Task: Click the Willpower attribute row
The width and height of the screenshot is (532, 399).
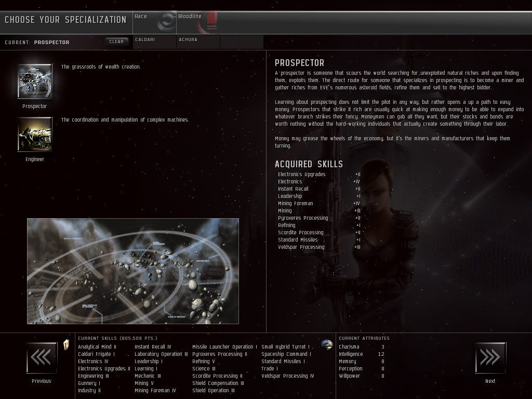Action: click(362, 376)
